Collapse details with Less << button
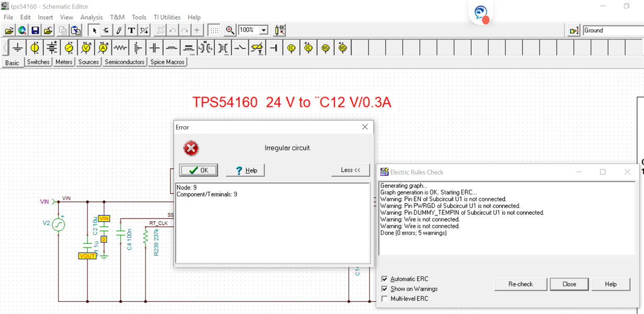 [x=350, y=170]
